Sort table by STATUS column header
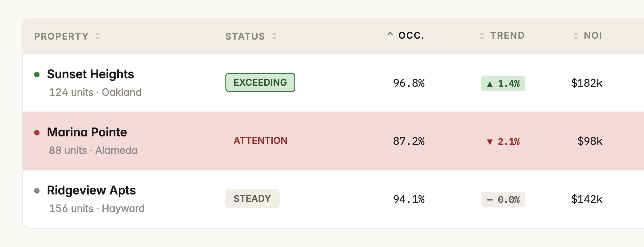The height and width of the screenshot is (247, 644). pos(245,36)
